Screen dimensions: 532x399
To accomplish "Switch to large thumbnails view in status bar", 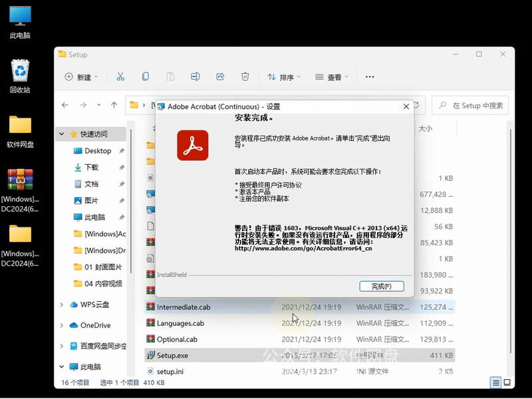I will tap(507, 382).
